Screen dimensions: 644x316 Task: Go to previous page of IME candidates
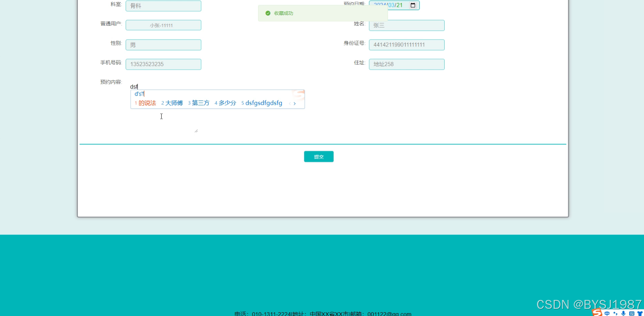[x=289, y=104]
